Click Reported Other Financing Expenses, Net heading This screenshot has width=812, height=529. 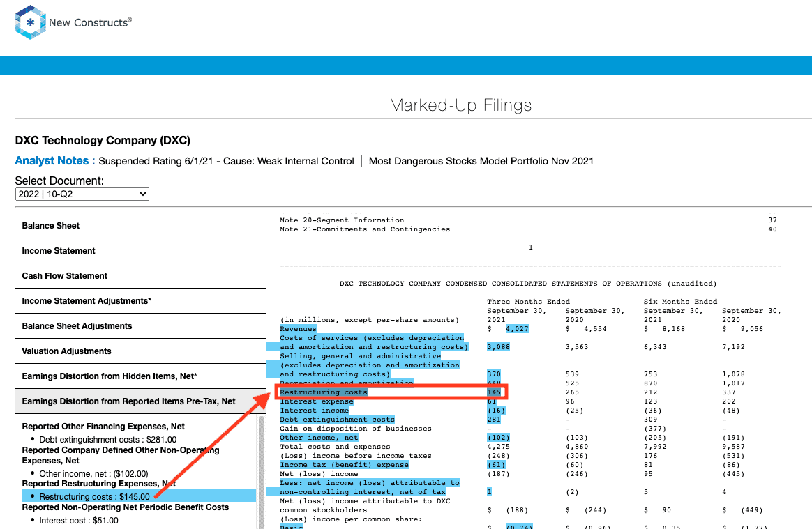click(103, 427)
